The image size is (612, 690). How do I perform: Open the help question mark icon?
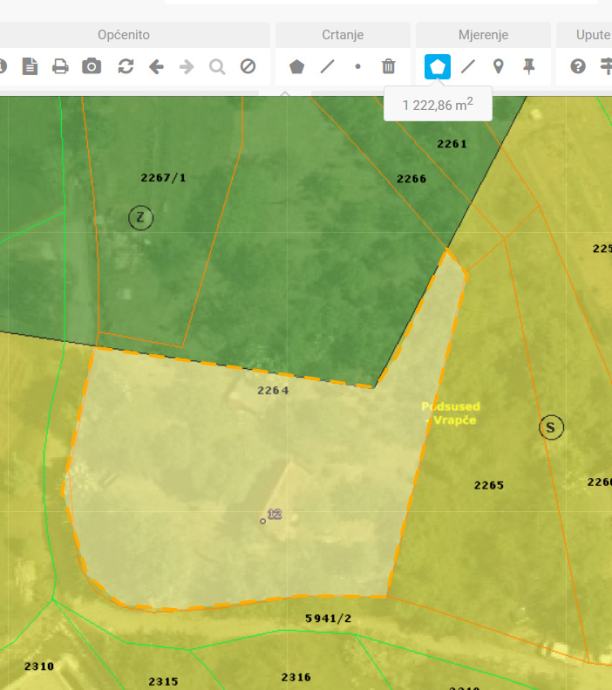(578, 67)
